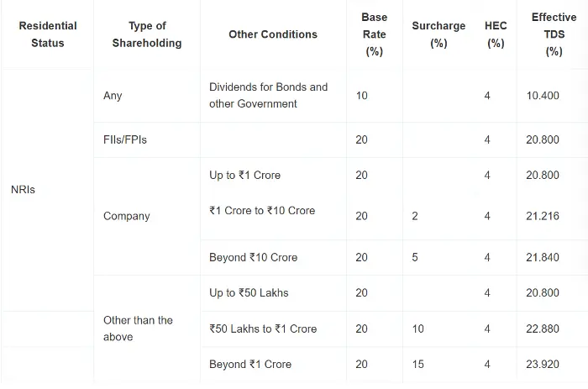Select the Type of Shareholding header
The image size is (588, 389).
(x=147, y=34)
